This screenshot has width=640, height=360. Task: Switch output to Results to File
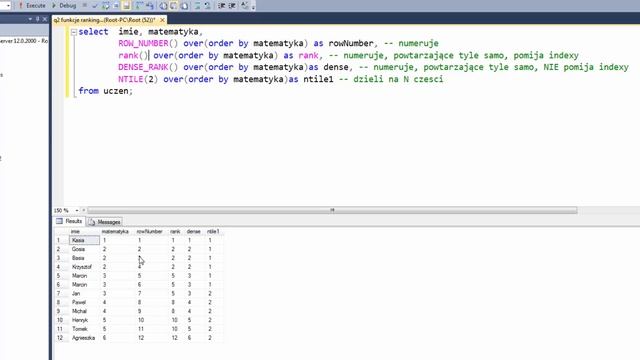(184, 6)
